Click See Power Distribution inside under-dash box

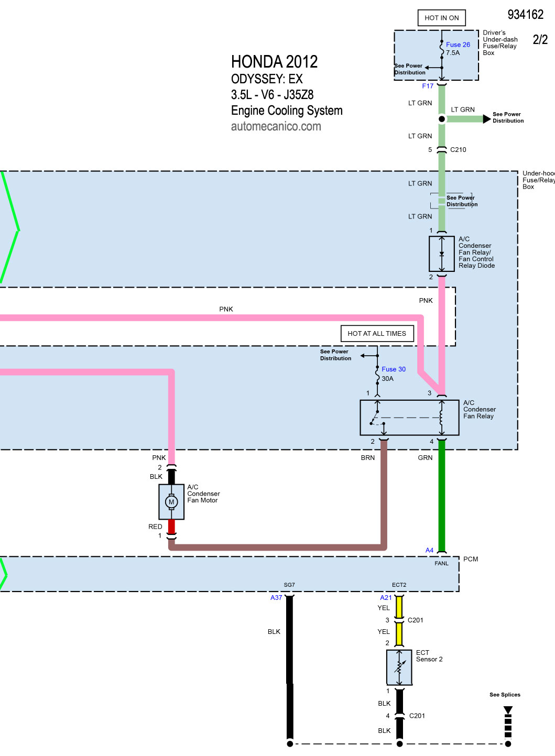point(410,69)
